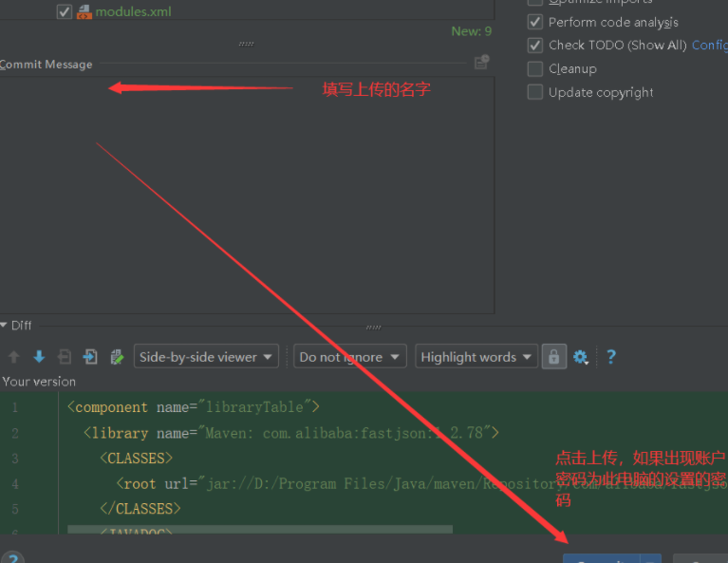The width and height of the screenshot is (728, 563).
Task: Uncheck the modules.xml file checkbox
Action: (x=65, y=11)
